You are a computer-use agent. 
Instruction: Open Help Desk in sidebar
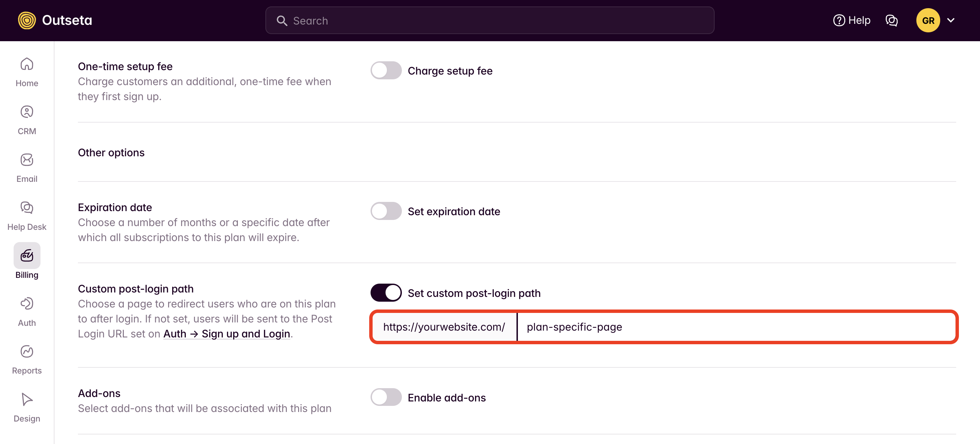pos(27,208)
